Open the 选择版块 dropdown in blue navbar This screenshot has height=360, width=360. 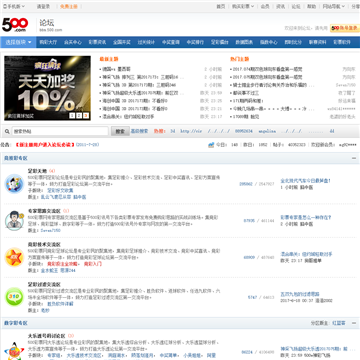pos(18,42)
